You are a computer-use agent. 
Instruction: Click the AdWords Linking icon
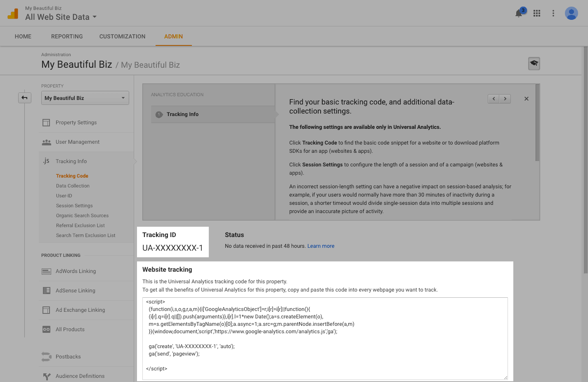pos(46,271)
